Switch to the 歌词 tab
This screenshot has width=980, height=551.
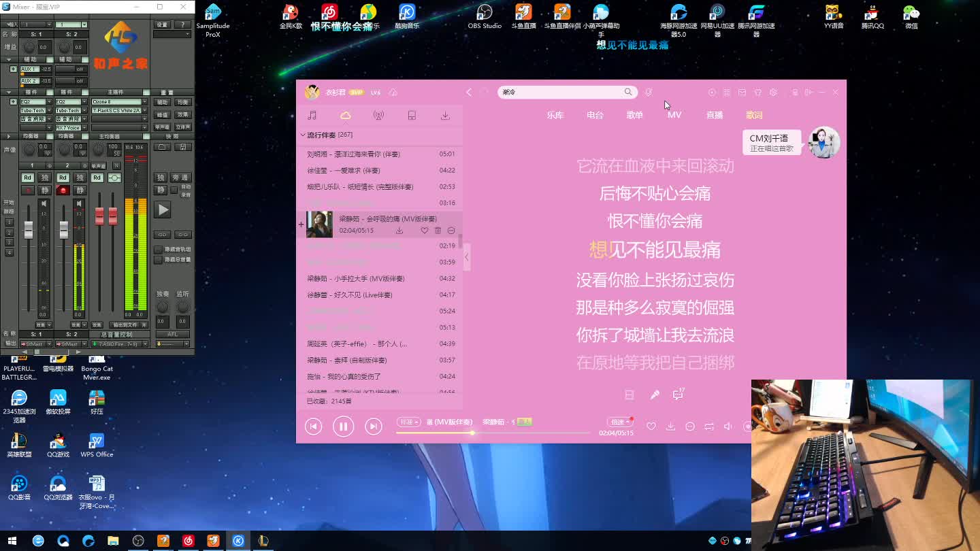point(754,116)
